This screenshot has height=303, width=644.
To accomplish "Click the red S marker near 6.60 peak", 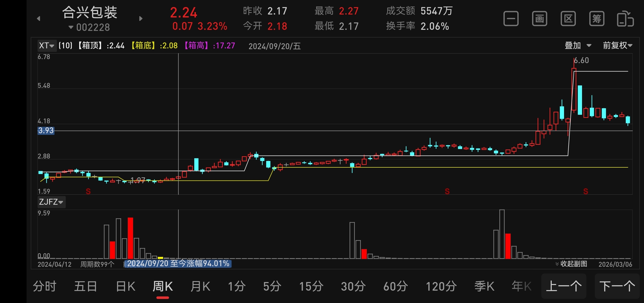I will click(x=586, y=191).
